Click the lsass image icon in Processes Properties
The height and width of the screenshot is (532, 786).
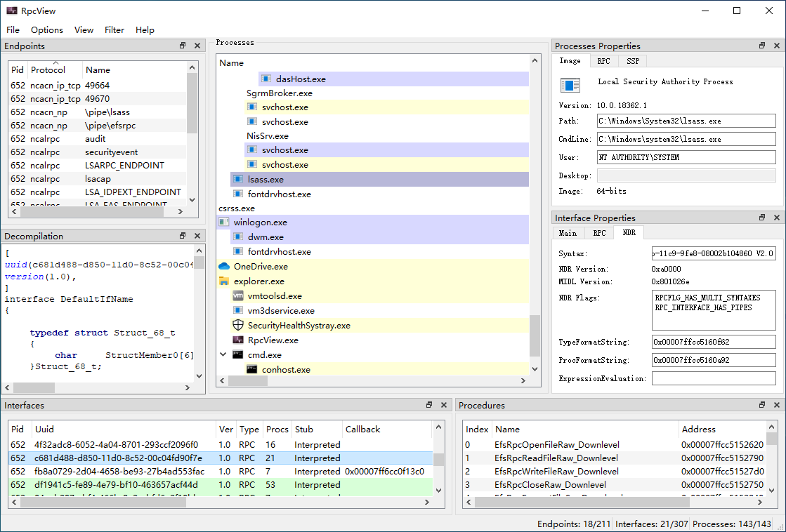pyautogui.click(x=570, y=85)
